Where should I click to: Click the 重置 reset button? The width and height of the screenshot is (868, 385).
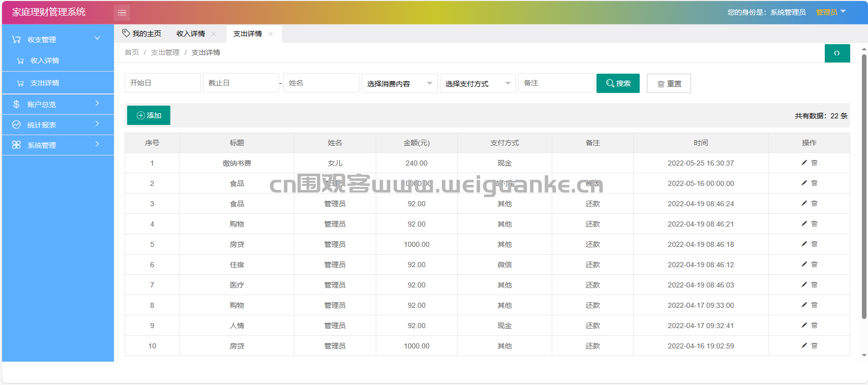pyautogui.click(x=669, y=83)
